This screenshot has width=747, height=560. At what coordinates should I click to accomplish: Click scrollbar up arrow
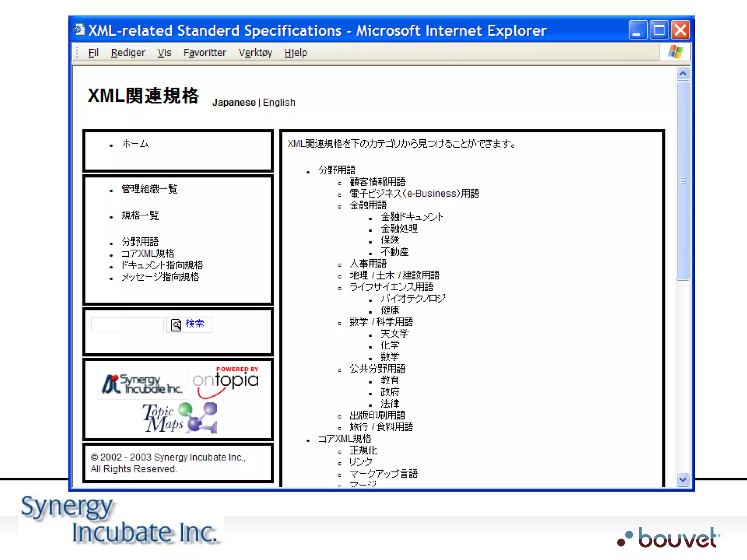click(x=682, y=74)
